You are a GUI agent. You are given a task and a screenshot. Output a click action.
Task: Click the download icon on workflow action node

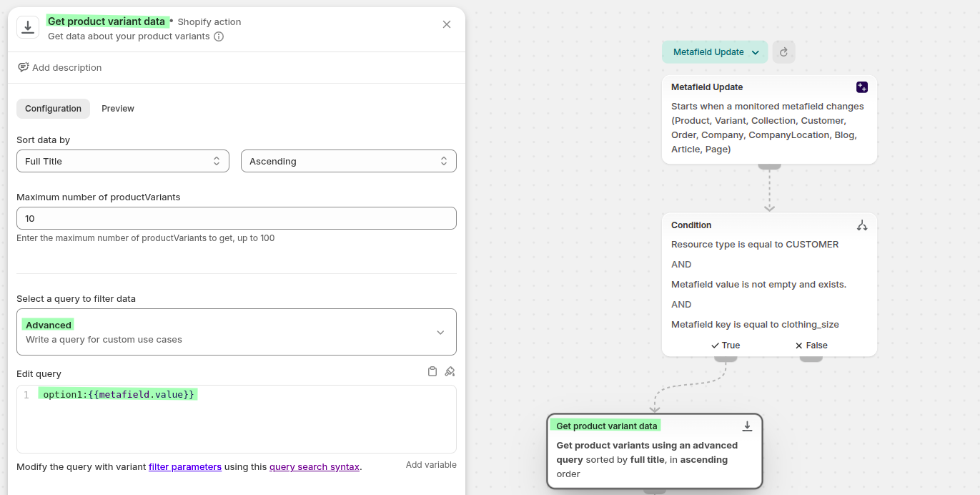[x=747, y=426]
